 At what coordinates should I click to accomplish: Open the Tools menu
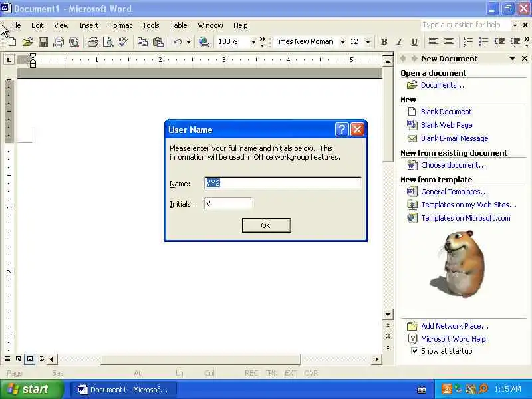[x=151, y=25]
